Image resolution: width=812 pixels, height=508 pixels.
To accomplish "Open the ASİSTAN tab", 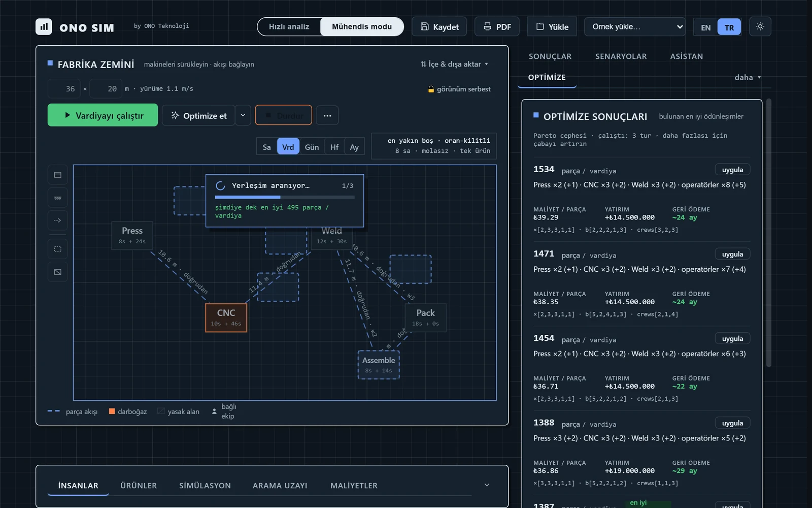I will click(686, 56).
